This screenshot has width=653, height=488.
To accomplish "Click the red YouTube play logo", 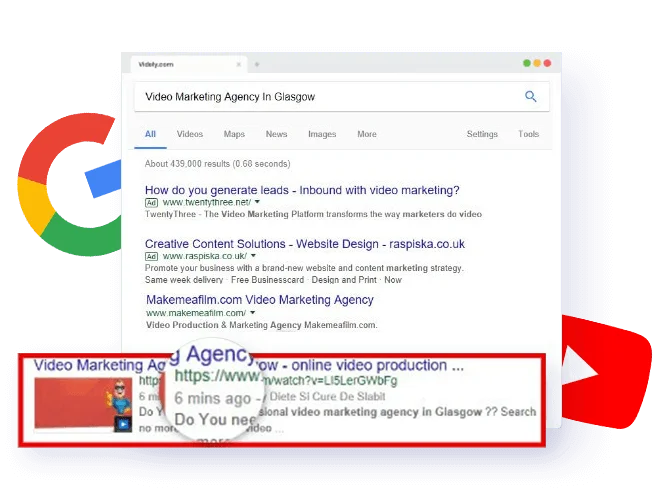I will [x=604, y=372].
